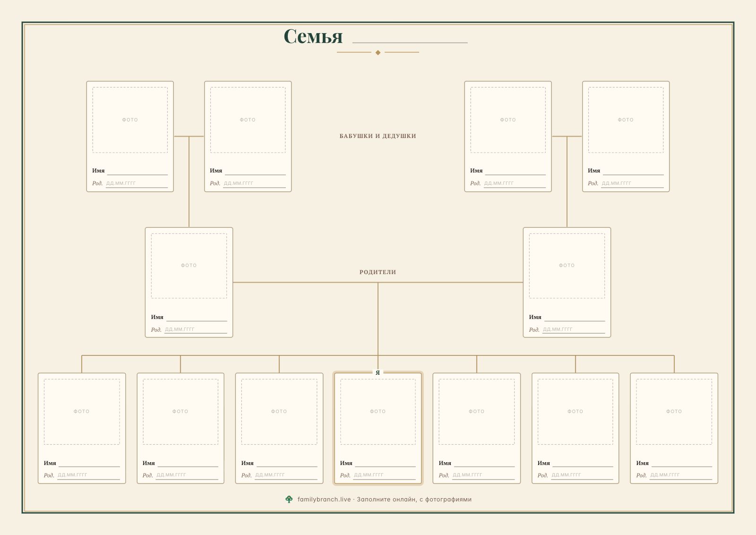Image resolution: width=756 pixels, height=535 pixels.
Task: Click the 'РОДИТЕЛИ' label
Action: pyautogui.click(x=378, y=272)
